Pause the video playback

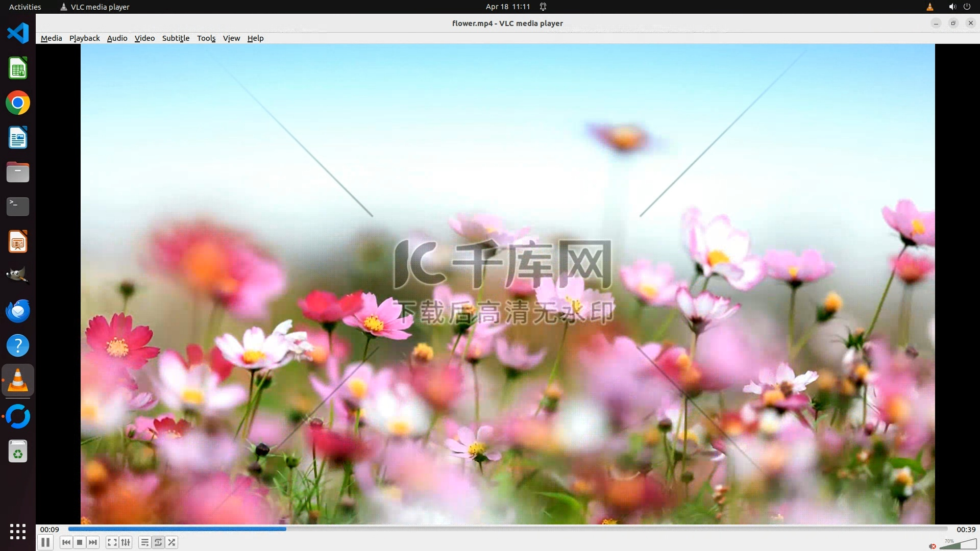(45, 542)
